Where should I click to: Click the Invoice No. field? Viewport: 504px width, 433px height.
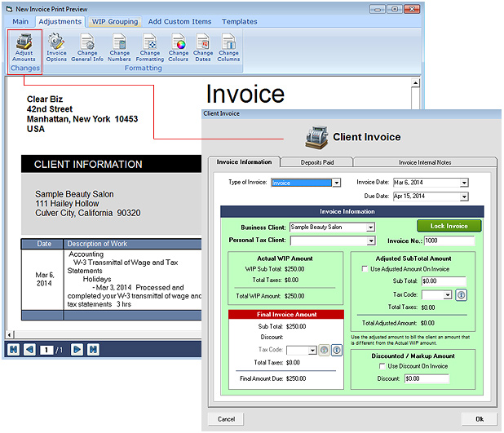point(449,241)
